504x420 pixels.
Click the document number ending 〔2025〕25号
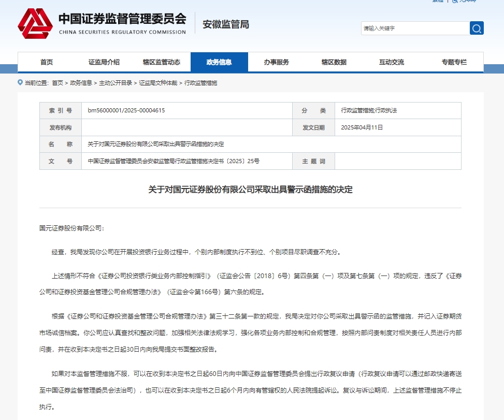(174, 161)
